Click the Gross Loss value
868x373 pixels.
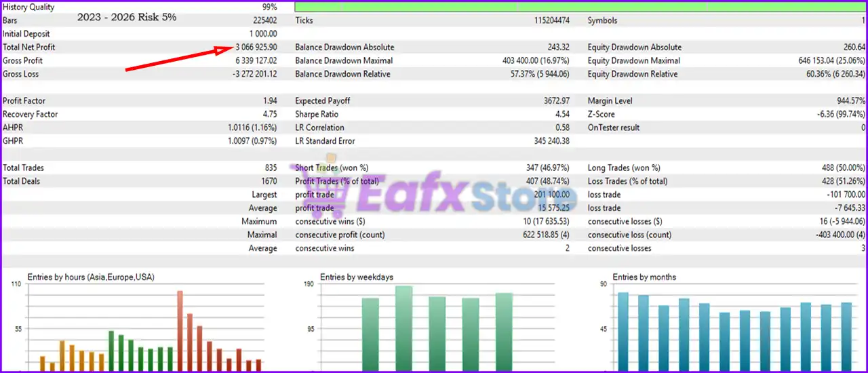(x=254, y=74)
